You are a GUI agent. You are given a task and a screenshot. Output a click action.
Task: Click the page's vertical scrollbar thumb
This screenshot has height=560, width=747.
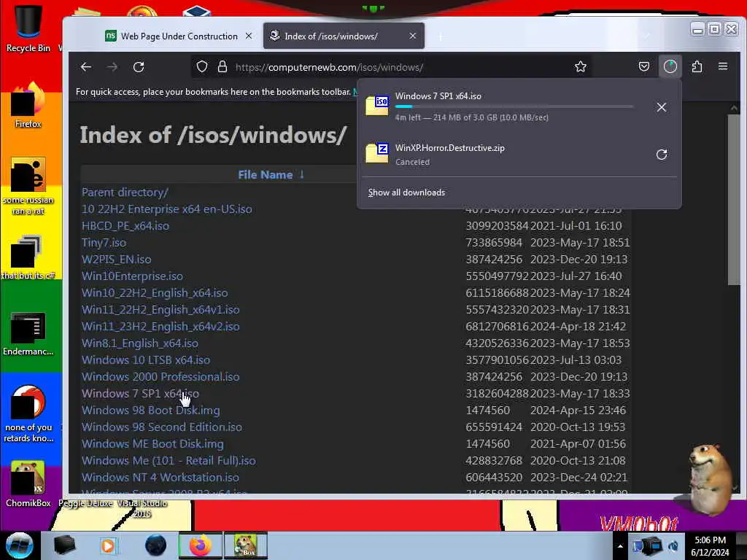pos(734,200)
